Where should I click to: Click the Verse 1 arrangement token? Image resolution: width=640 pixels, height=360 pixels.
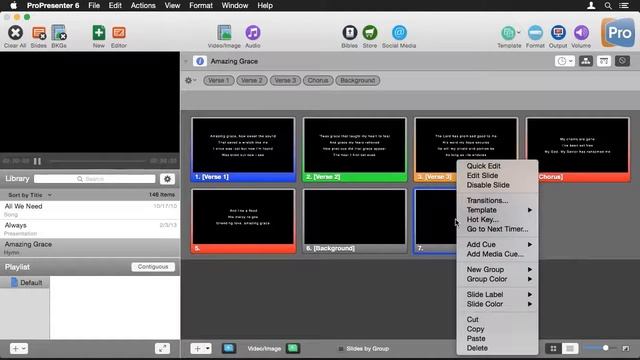(218, 80)
